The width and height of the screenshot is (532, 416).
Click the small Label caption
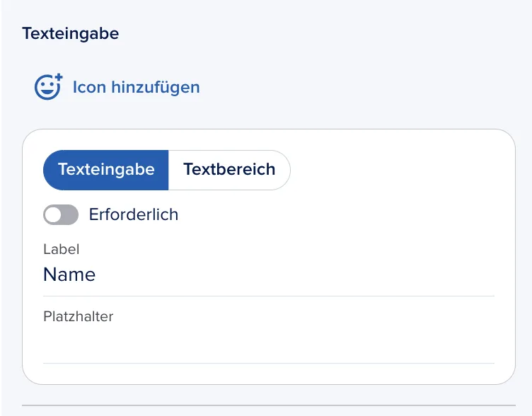pos(62,250)
